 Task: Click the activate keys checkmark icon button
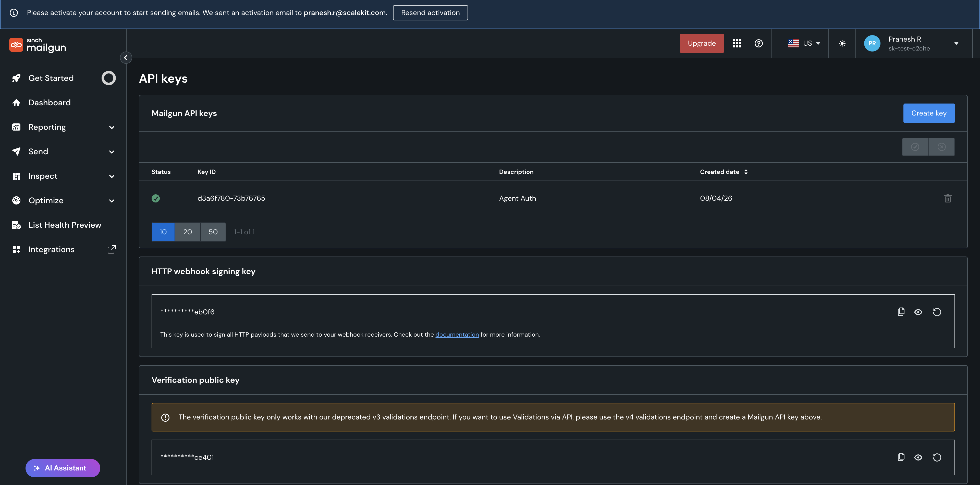click(x=915, y=147)
